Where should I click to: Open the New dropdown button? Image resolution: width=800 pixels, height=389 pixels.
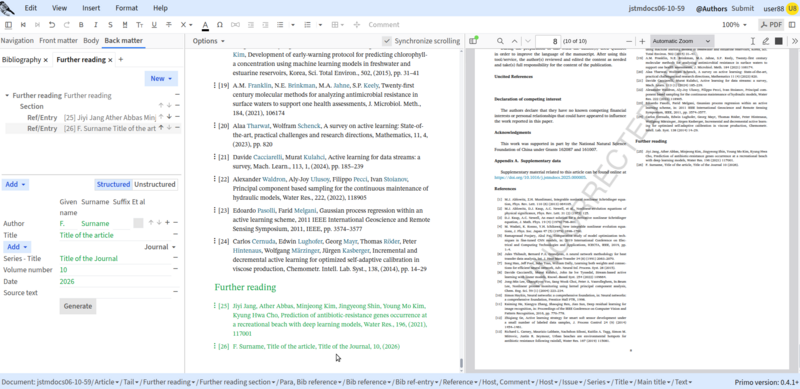[161, 78]
